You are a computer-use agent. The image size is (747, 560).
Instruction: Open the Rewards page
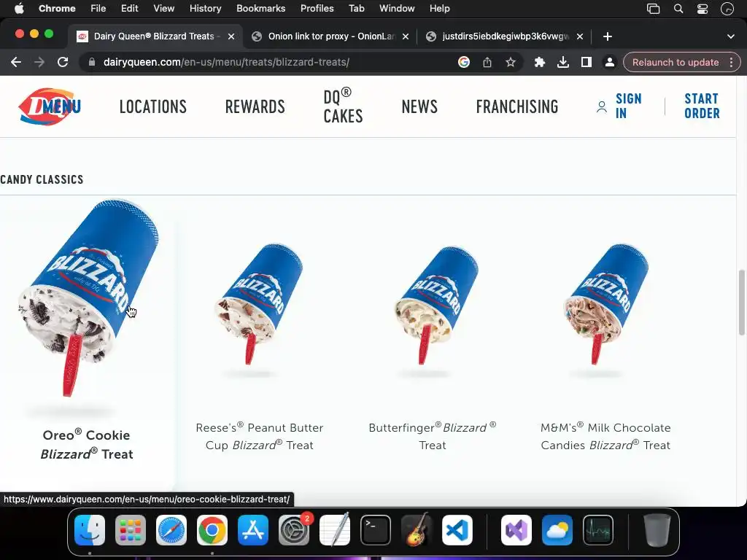[255, 106]
